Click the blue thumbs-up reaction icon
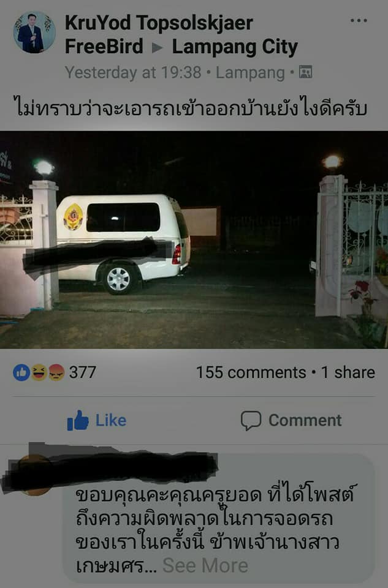Viewport: 388px width, 588px height. click(x=21, y=372)
